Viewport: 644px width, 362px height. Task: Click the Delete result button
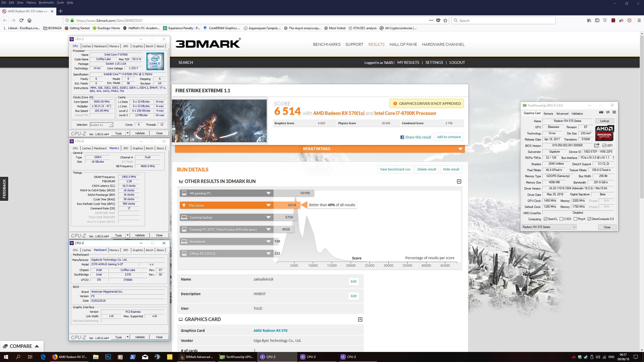click(x=427, y=169)
